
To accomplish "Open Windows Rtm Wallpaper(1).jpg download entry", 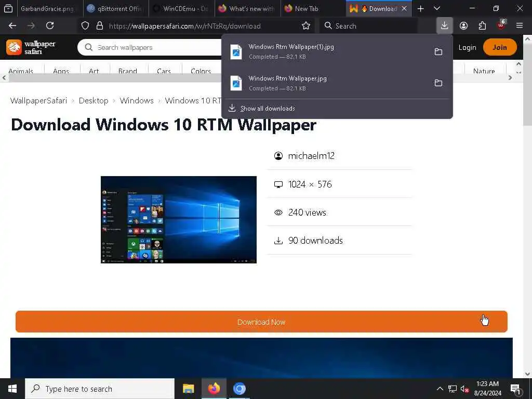I will point(328,51).
